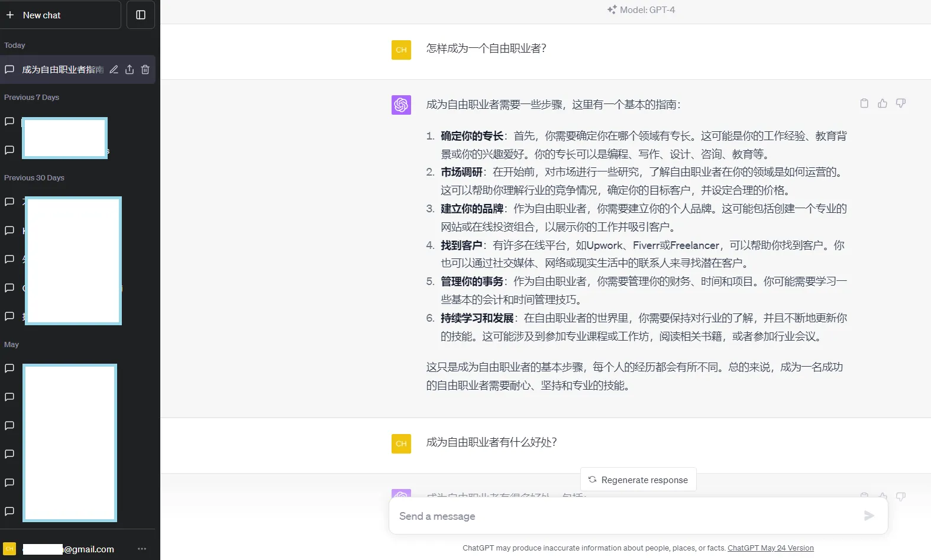
Task: Start a New chat
Action: click(60, 15)
